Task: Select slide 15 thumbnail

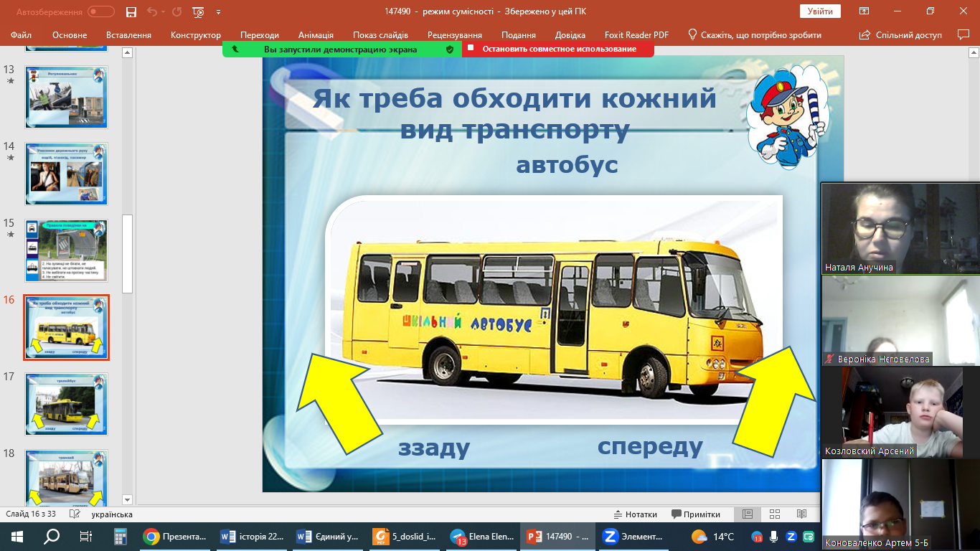Action: pos(66,250)
